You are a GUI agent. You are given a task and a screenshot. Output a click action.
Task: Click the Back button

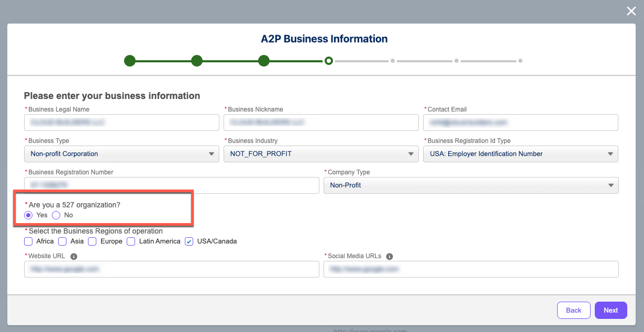[573, 310]
